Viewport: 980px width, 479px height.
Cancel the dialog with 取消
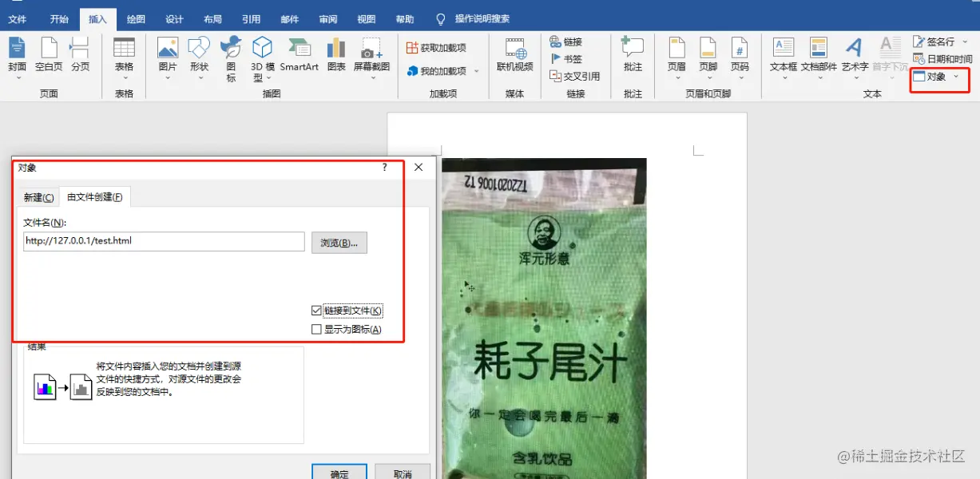[x=403, y=473]
